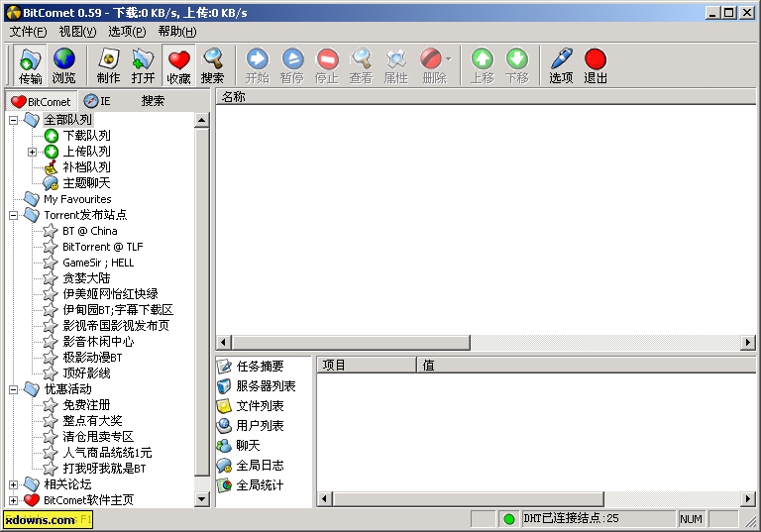Open the BT @ China favorite
The width and height of the screenshot is (761, 532).
90,231
